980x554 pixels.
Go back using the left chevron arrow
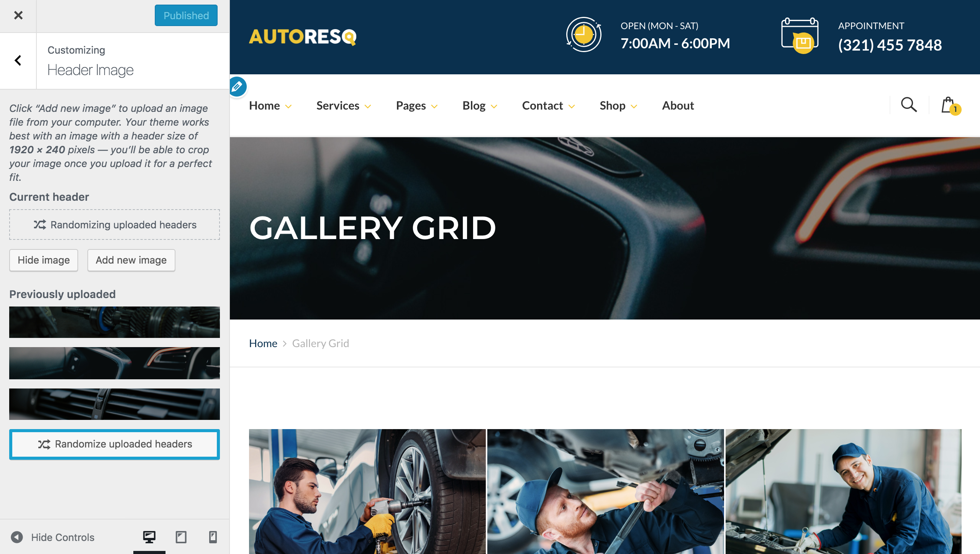click(x=18, y=61)
